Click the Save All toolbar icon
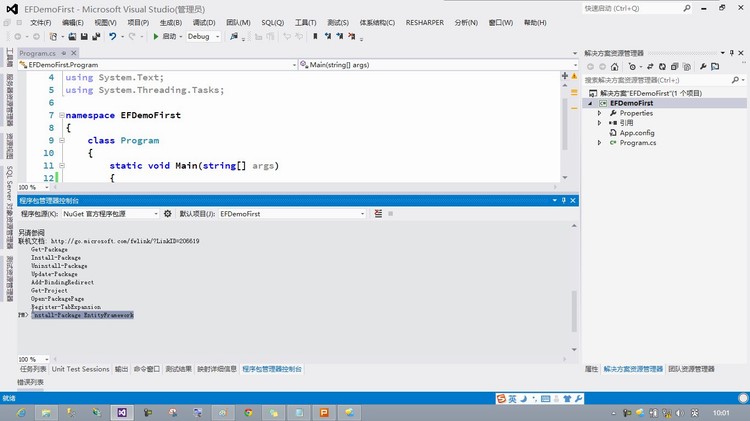Viewport: 750px width, 421px height. point(96,36)
